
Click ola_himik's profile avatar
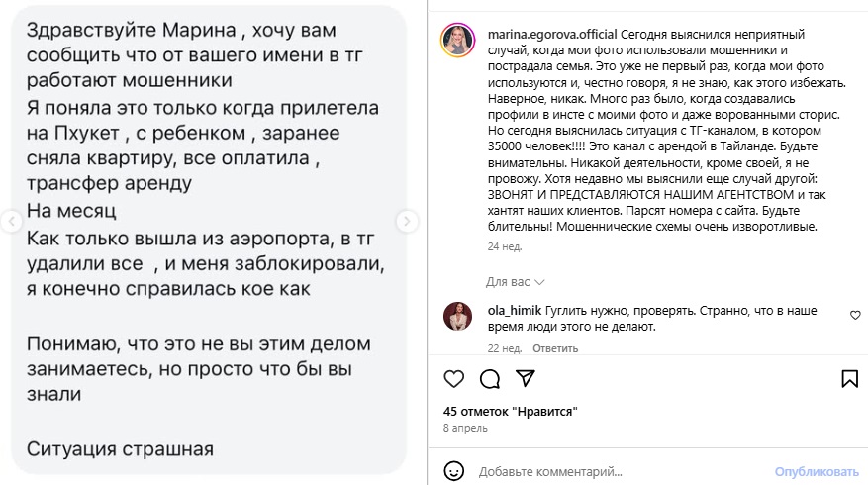(x=460, y=317)
